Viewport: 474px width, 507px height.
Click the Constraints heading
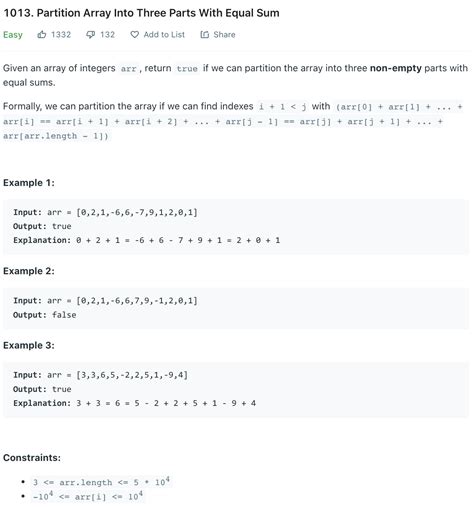[32, 458]
